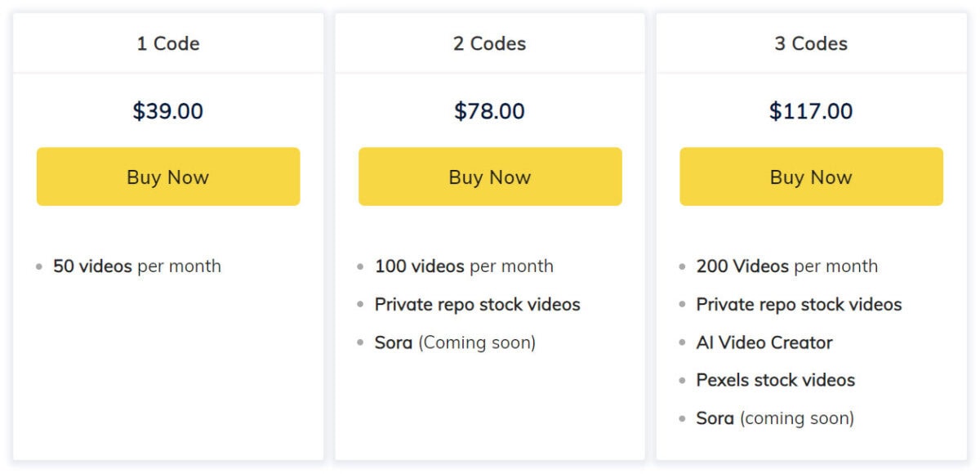This screenshot has height=474, width=980.
Task: Select the 1 Code plan header
Action: click(x=168, y=44)
